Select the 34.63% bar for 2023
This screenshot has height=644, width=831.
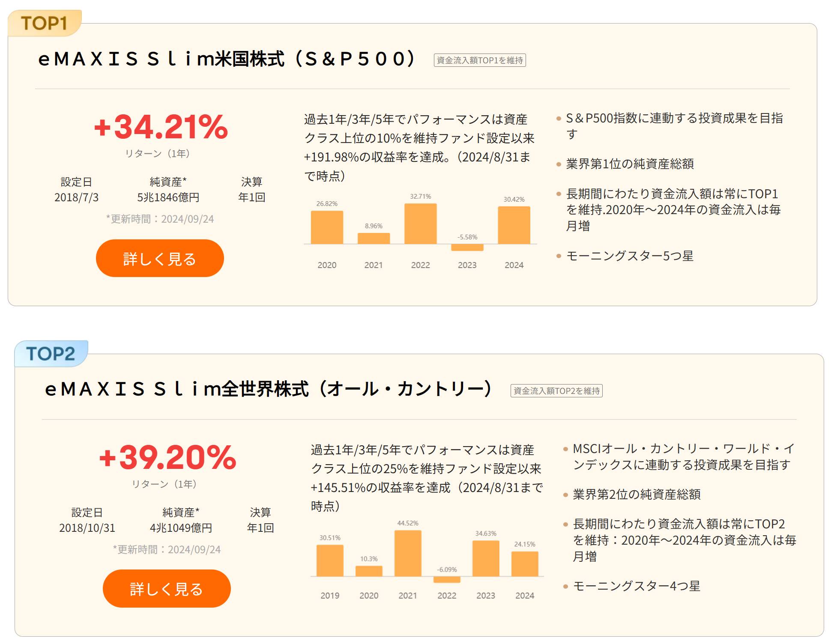486,558
